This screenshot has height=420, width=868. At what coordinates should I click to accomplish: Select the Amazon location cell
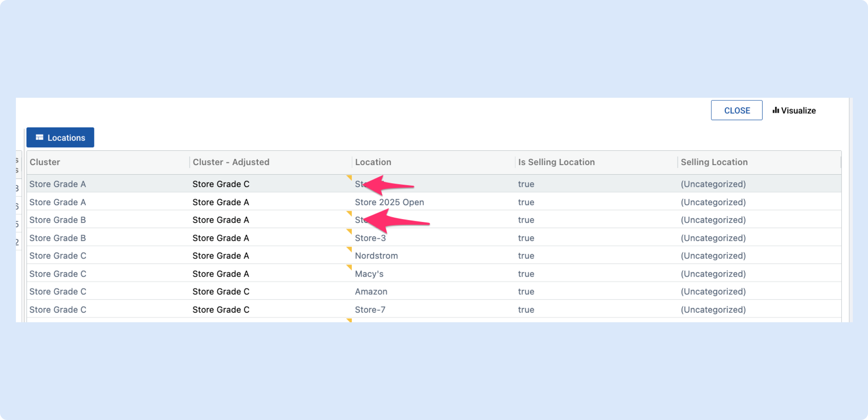pos(371,291)
